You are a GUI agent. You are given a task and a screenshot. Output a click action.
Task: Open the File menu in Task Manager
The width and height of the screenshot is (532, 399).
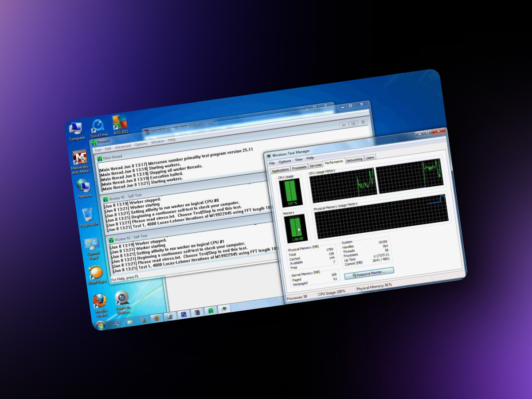coord(272,163)
